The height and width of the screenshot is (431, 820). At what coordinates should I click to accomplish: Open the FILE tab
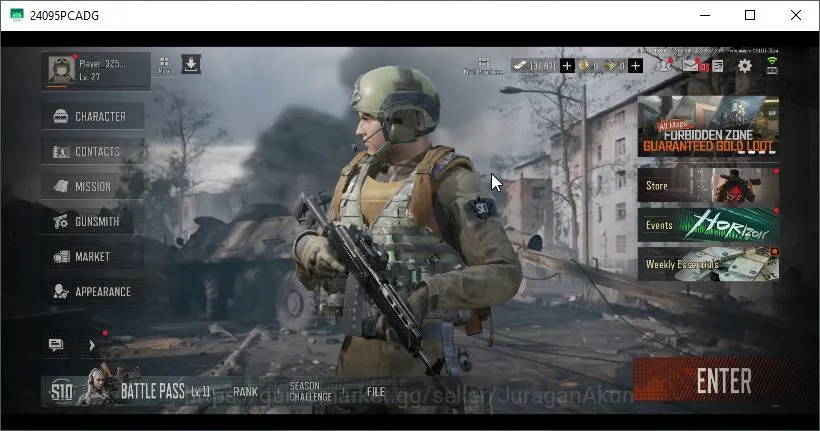376,392
